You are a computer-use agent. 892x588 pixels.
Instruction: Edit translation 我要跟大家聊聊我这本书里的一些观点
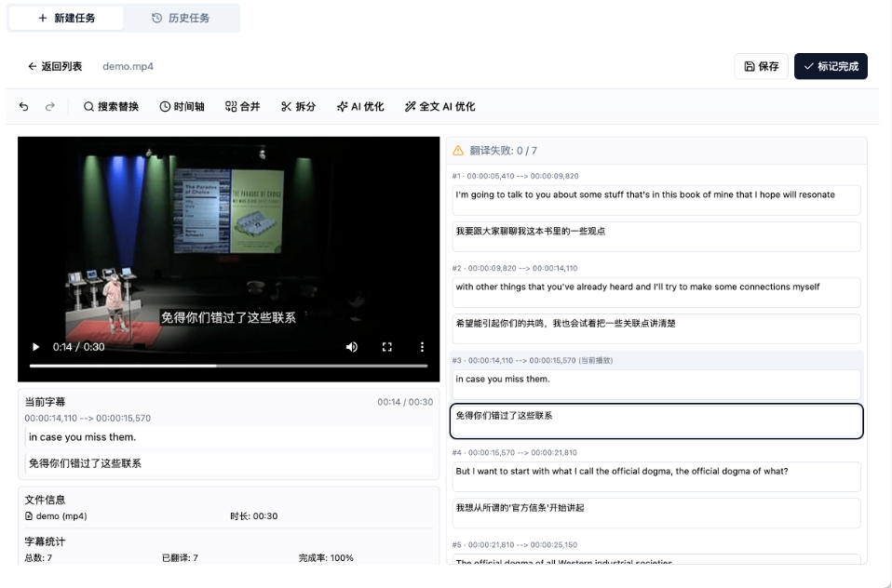[655, 236]
